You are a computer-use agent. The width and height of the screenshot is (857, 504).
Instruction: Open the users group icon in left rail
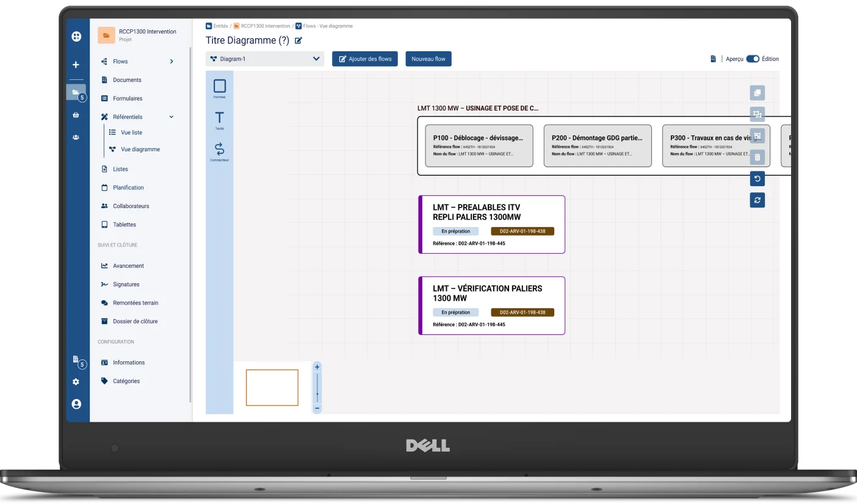(76, 137)
